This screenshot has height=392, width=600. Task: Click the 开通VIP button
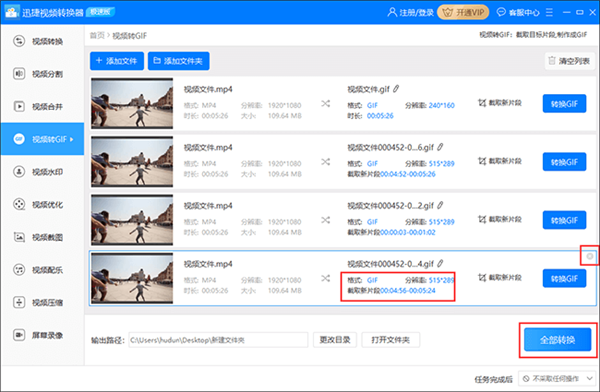tap(463, 13)
